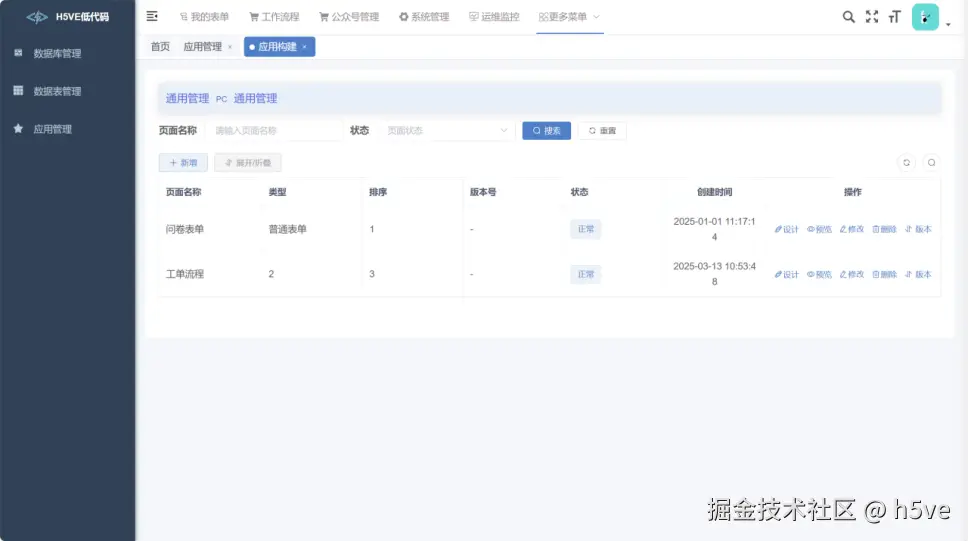Open 系统管理 in the top navigation
This screenshot has height=541, width=968.
click(x=424, y=17)
